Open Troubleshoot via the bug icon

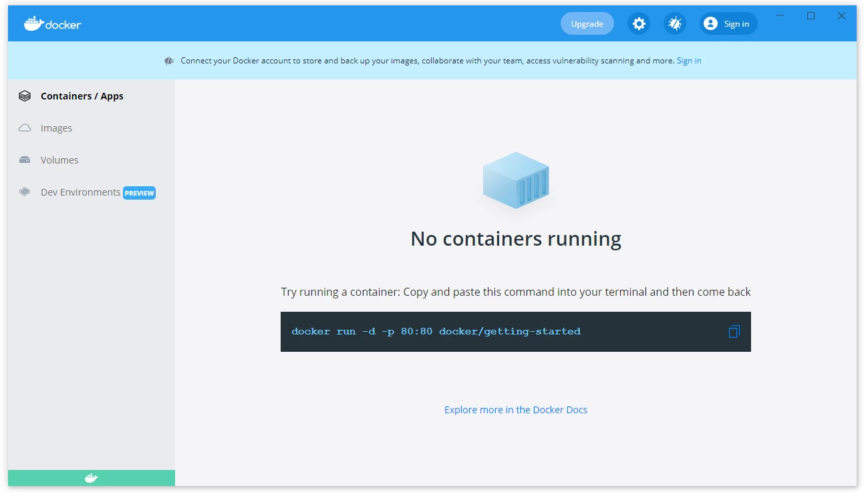point(675,24)
